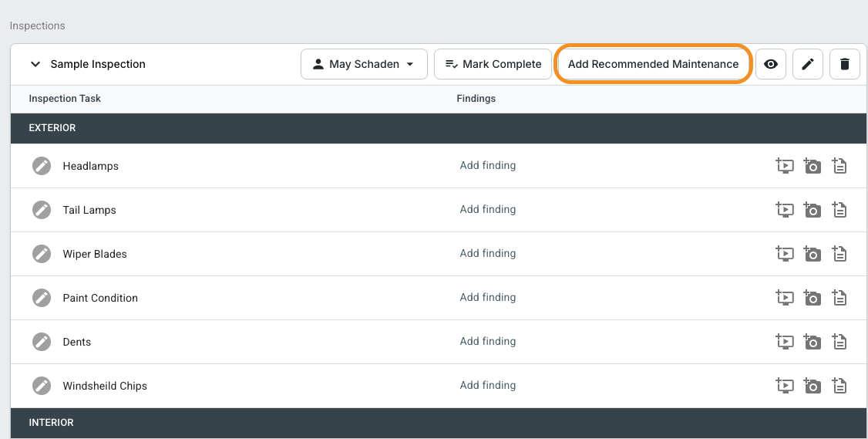
Task: Add finding for Headlamps
Action: click(488, 165)
